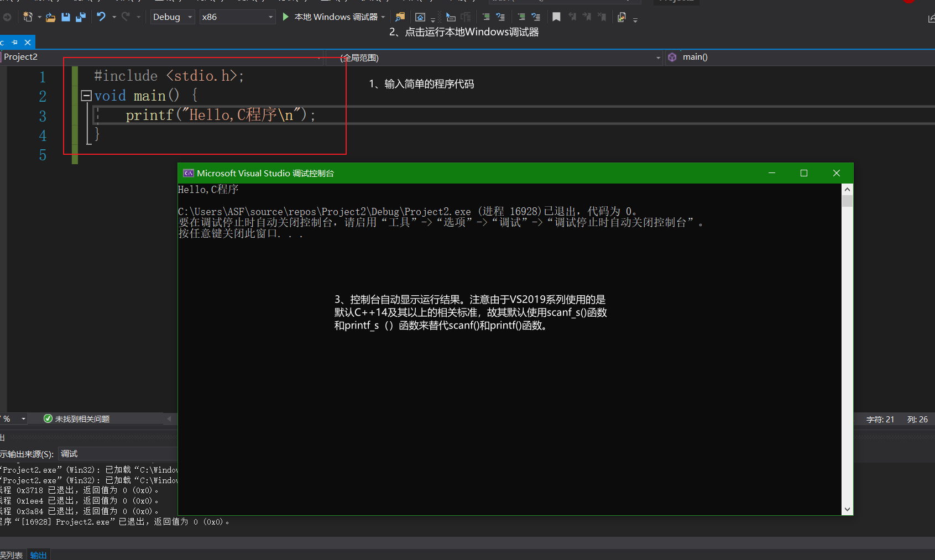Screen dimensions: 935x560
Task: Open the redo history dropdown arrow
Action: pos(138,17)
